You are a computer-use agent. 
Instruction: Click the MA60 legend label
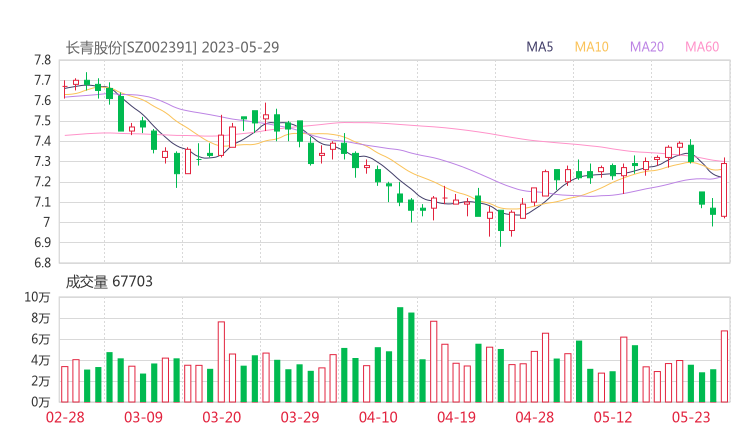click(702, 47)
